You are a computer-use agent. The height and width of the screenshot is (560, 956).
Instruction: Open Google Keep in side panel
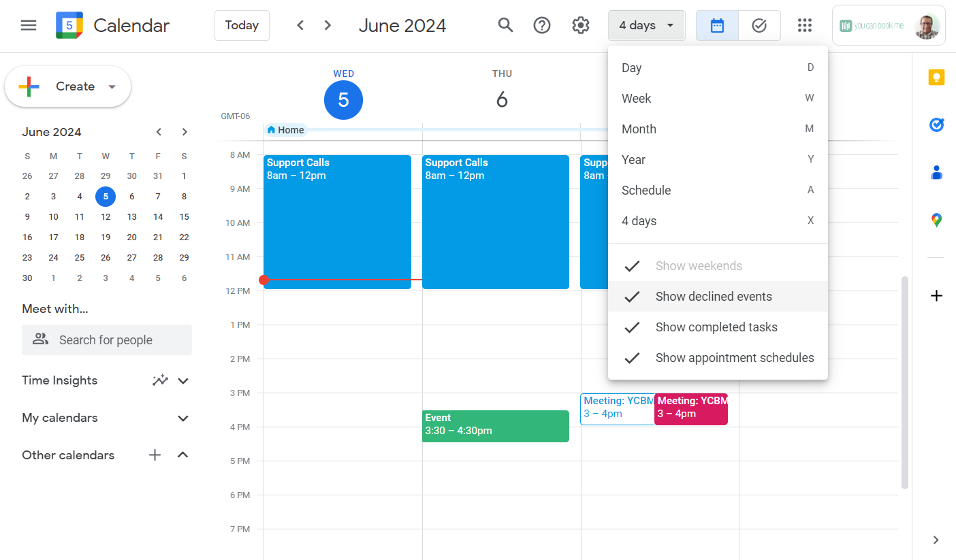tap(936, 78)
